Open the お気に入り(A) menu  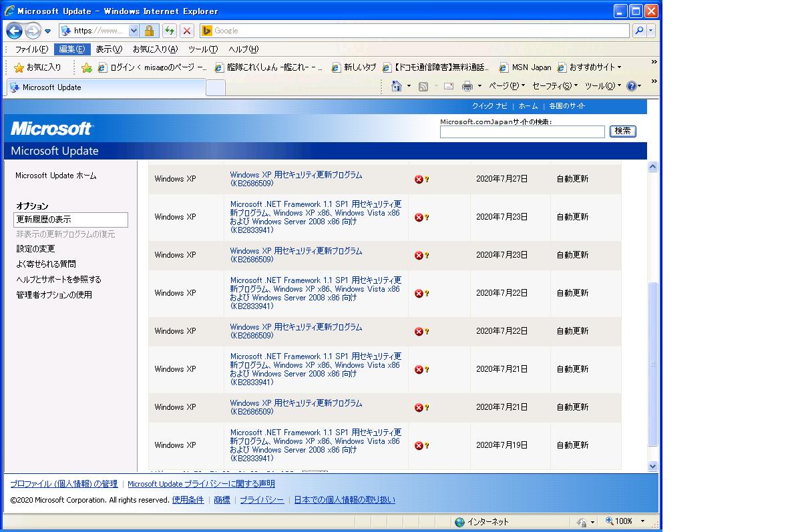tap(155, 49)
